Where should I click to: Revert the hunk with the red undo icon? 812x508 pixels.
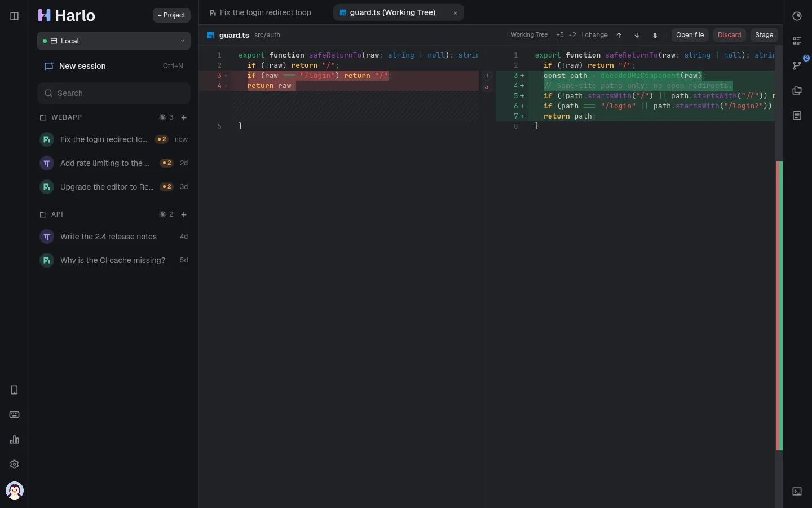tap(487, 87)
